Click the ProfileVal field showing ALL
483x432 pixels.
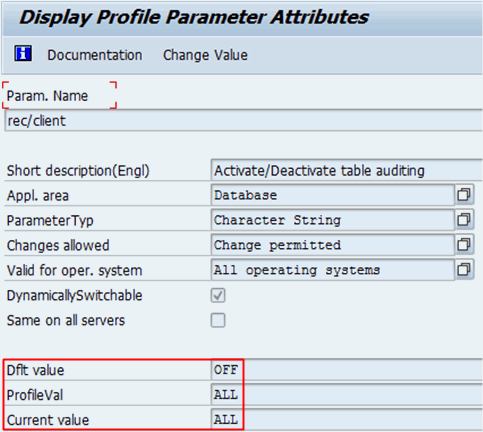[347, 395]
